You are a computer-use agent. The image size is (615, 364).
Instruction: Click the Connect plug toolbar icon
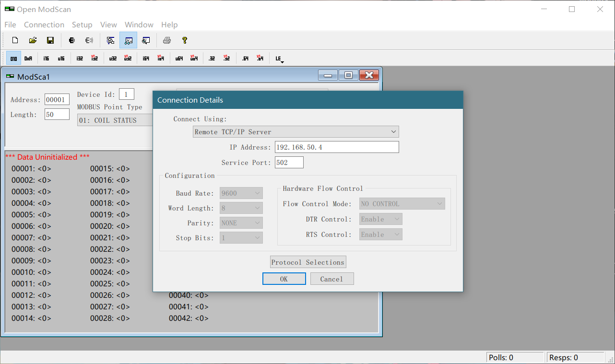point(71,40)
